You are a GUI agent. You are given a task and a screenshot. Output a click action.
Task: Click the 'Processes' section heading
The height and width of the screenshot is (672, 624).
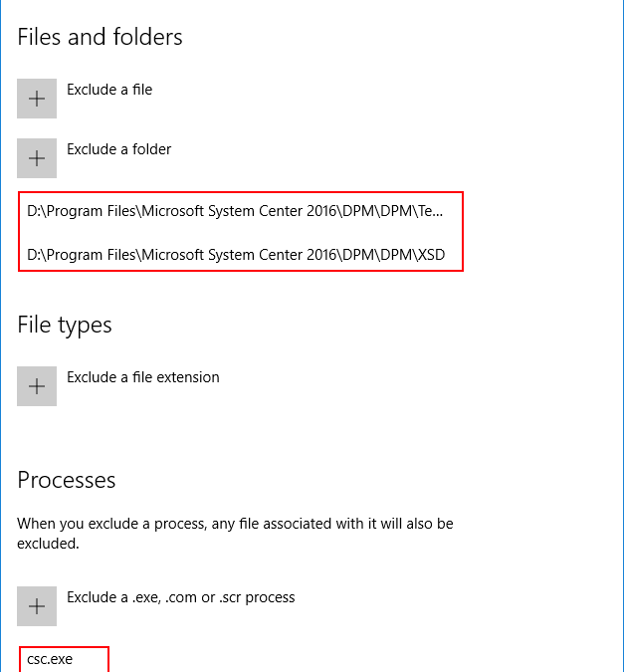click(x=67, y=480)
